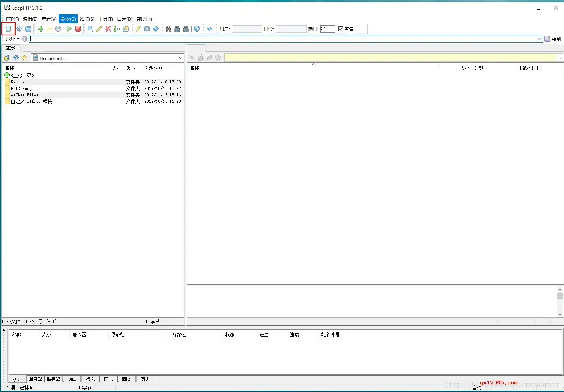Click the 转到 go button

[x=553, y=39]
